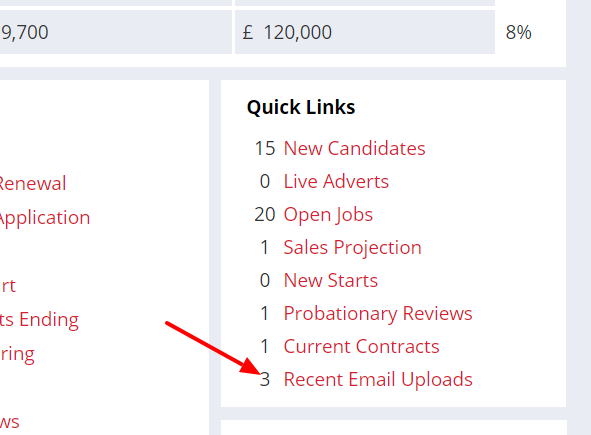The width and height of the screenshot is (591, 435).
Task: Click the link ending in 'ts Ending'
Action: coord(39,320)
